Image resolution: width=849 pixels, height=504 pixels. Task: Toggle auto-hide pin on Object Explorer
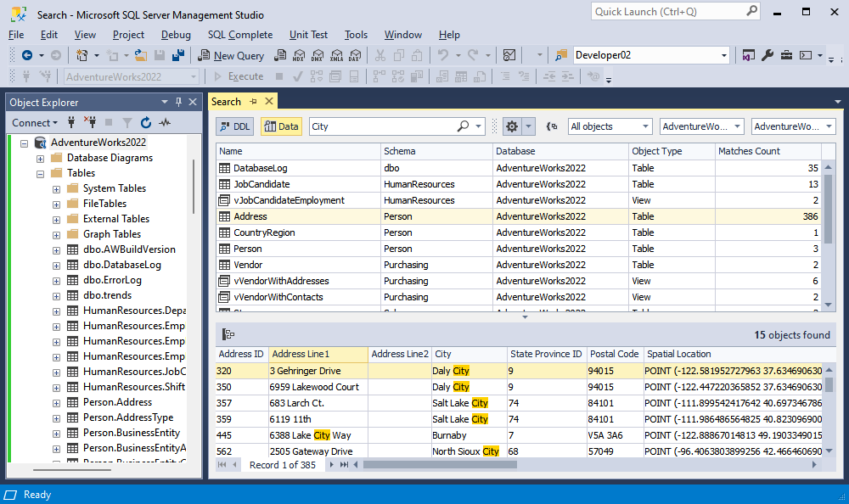click(178, 102)
